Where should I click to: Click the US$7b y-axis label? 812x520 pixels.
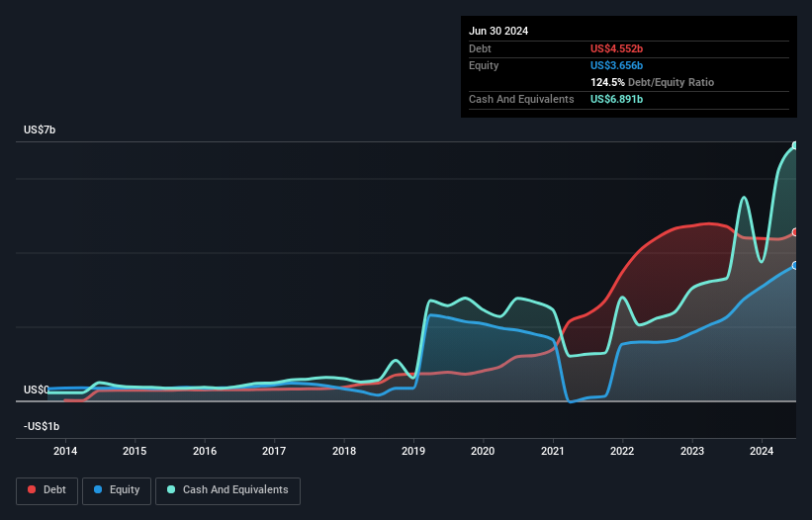coord(40,130)
